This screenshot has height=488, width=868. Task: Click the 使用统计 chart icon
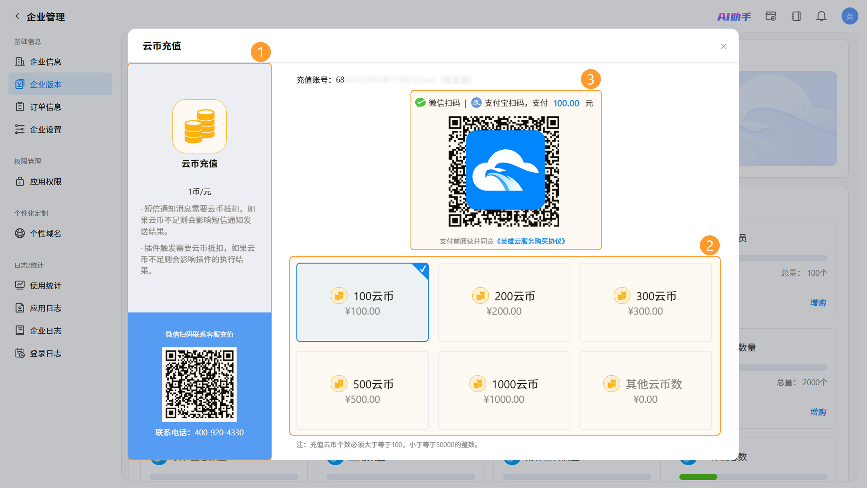pos(20,285)
